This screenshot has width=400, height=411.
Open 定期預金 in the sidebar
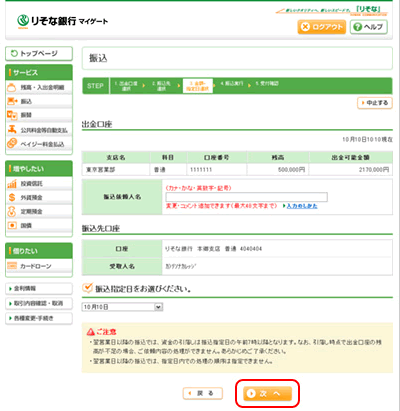coord(39,211)
